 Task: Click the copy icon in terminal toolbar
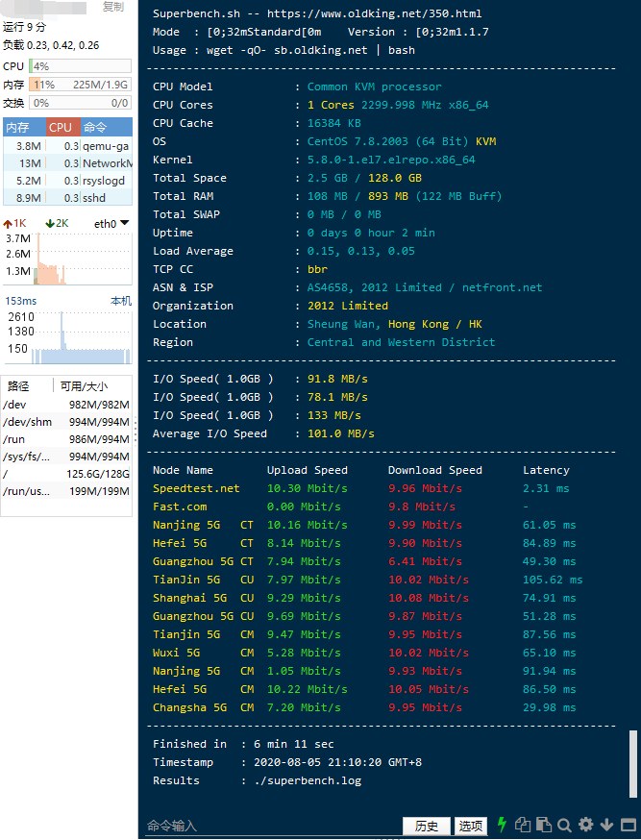(x=523, y=825)
